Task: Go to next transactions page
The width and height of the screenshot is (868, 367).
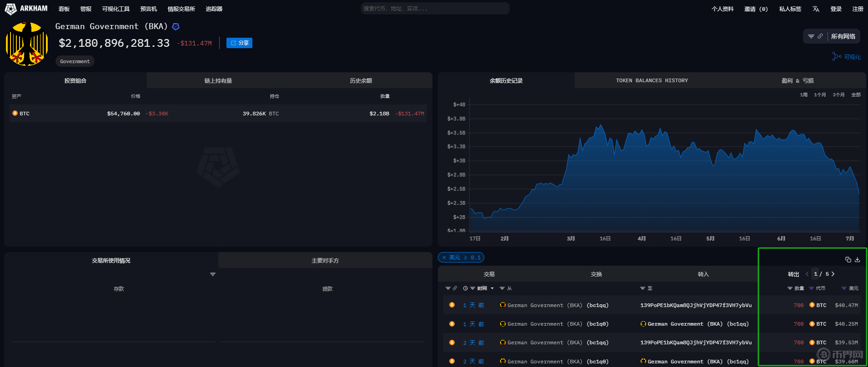Action: coord(833,274)
